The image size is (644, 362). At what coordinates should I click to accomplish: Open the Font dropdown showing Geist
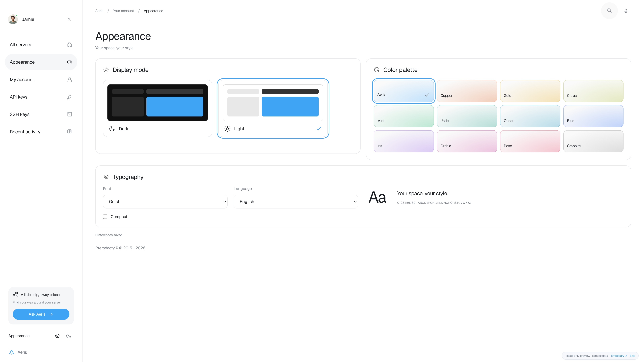(165, 202)
